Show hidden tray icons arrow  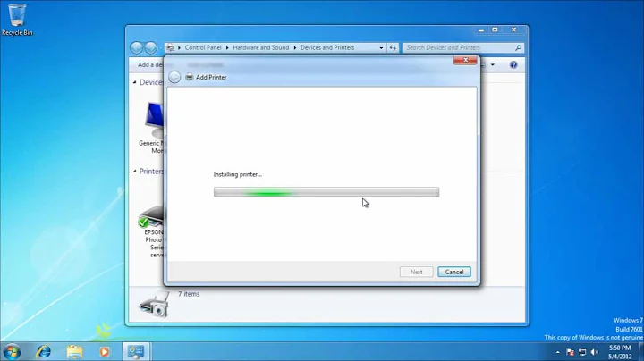558,352
